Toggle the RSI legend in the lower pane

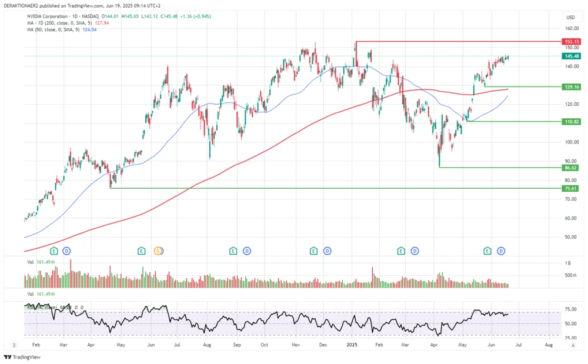tap(41, 307)
